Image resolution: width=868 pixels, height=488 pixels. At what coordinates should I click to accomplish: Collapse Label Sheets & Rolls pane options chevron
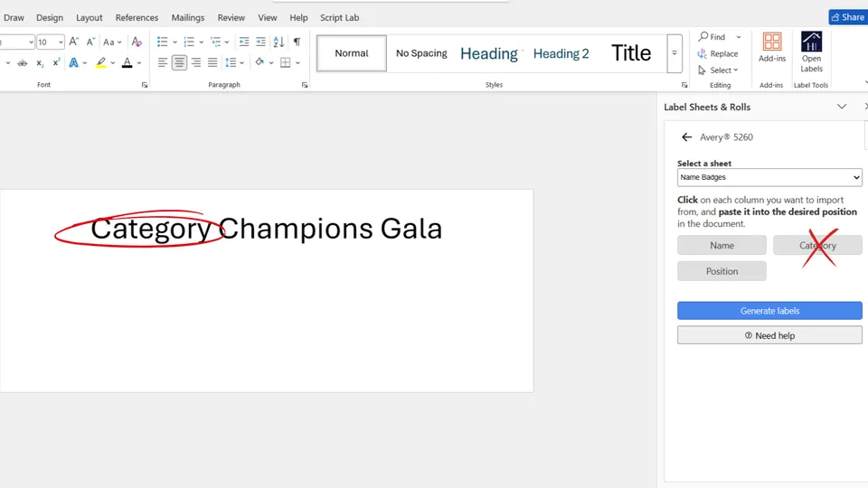[842, 107]
